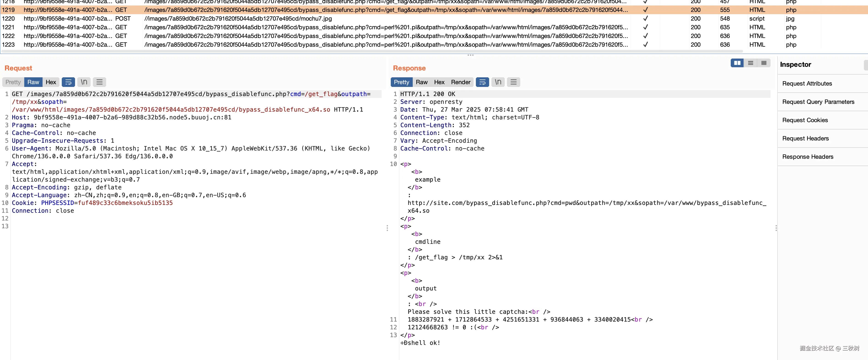Select vertical stacked layout view icon

(750, 63)
